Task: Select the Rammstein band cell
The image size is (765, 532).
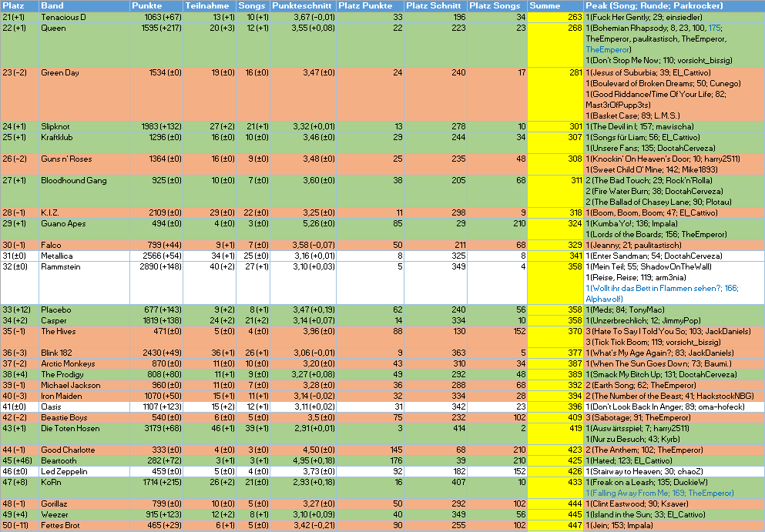Action: pyautogui.click(x=85, y=283)
